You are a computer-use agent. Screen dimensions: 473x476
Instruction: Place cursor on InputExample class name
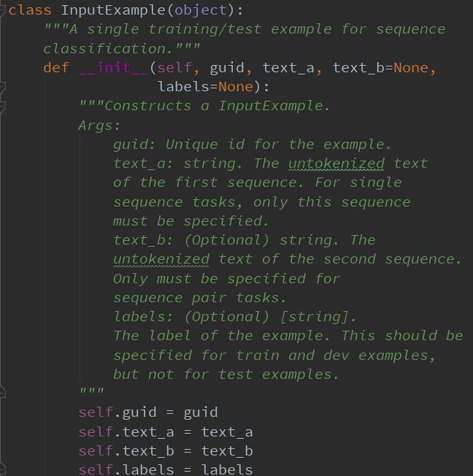point(113,10)
